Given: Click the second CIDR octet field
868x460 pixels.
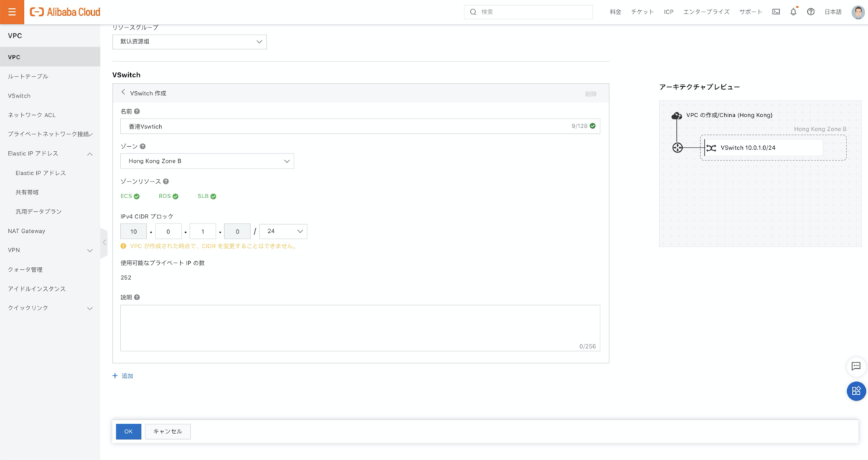Looking at the screenshot, I should pos(169,231).
